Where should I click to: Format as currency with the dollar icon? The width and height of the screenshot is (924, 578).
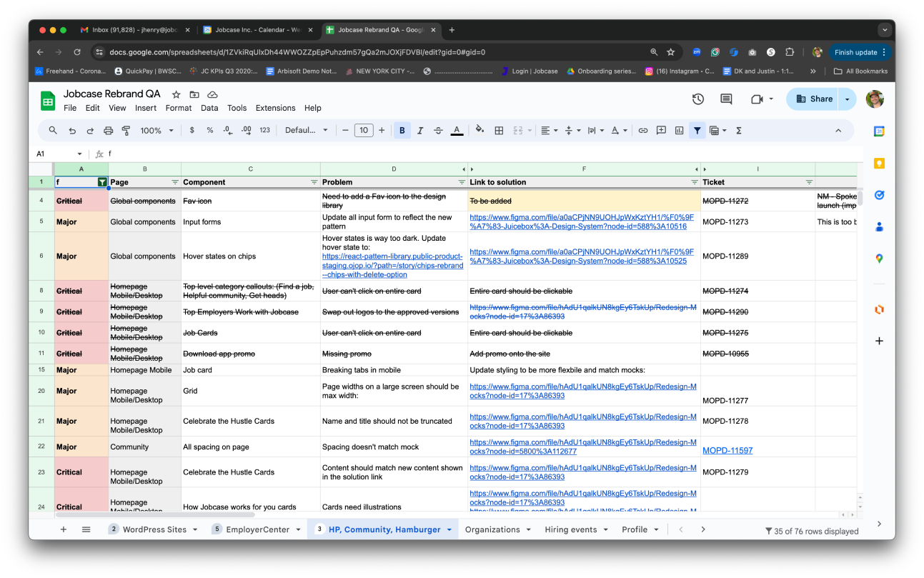[x=192, y=131]
